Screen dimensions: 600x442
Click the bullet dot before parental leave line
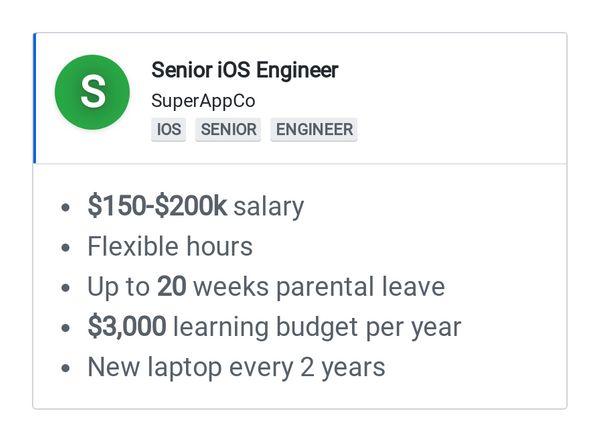point(66,288)
